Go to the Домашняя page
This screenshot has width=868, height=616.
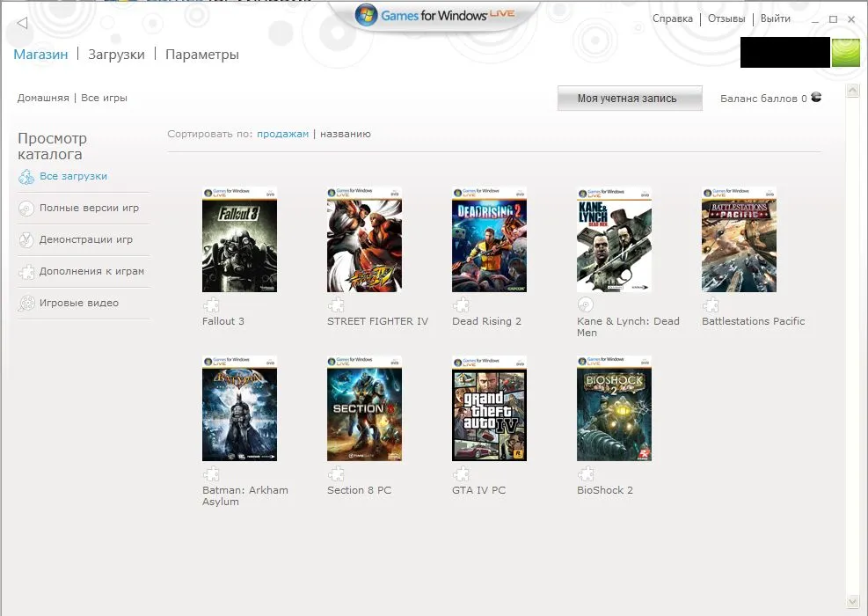coord(43,98)
